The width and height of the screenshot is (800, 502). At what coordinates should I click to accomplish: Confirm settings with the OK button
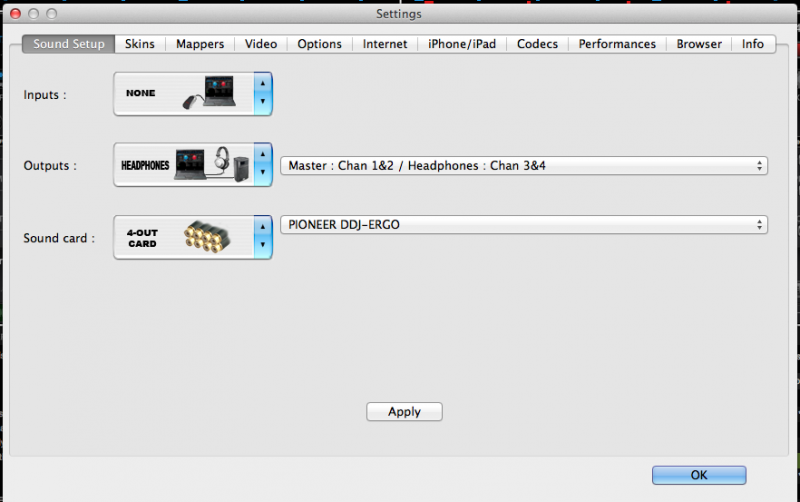point(699,475)
